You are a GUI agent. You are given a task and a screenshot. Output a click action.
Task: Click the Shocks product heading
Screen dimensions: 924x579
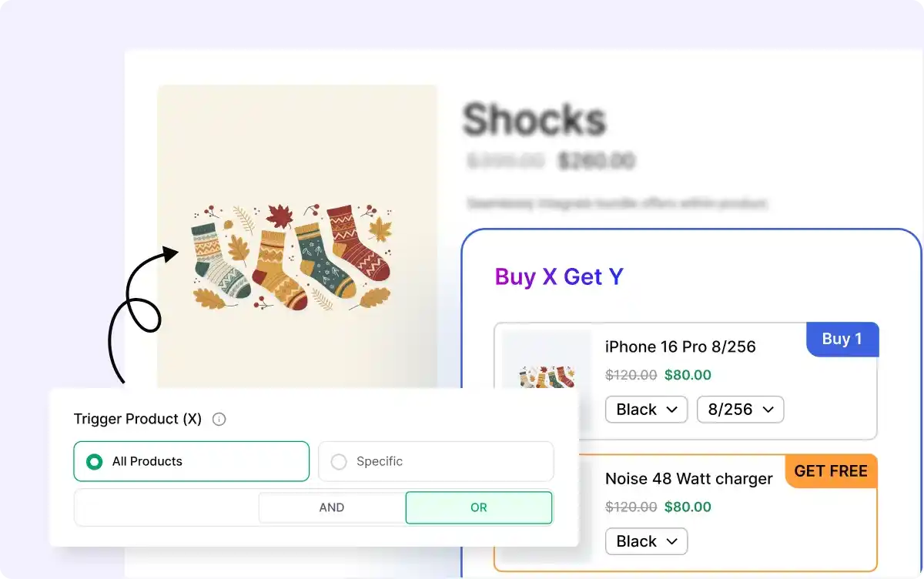click(x=534, y=120)
